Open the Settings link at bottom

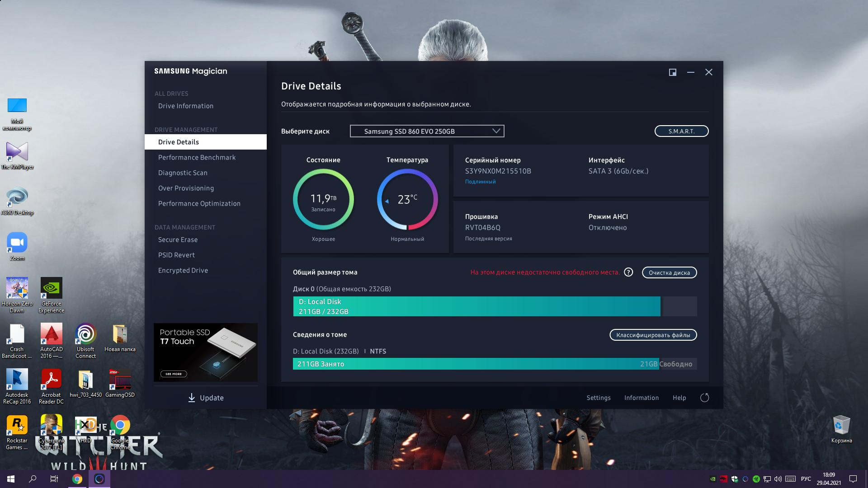pyautogui.click(x=599, y=398)
